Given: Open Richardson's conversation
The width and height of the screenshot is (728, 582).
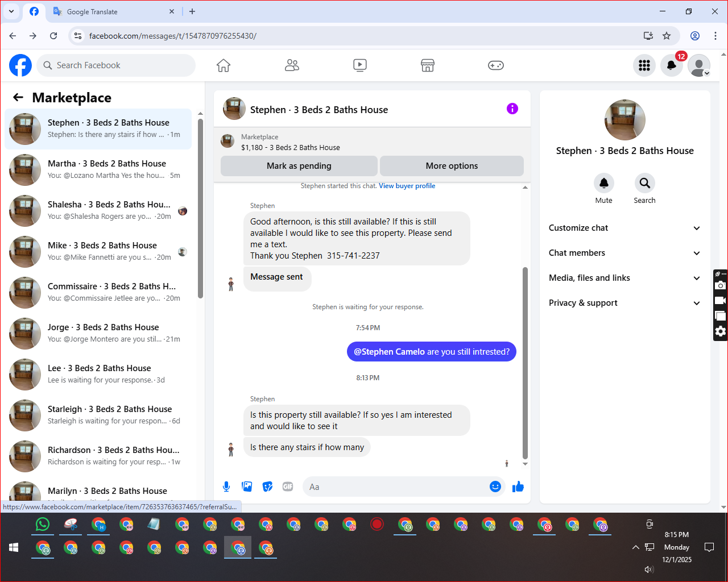Looking at the screenshot, I should point(98,456).
